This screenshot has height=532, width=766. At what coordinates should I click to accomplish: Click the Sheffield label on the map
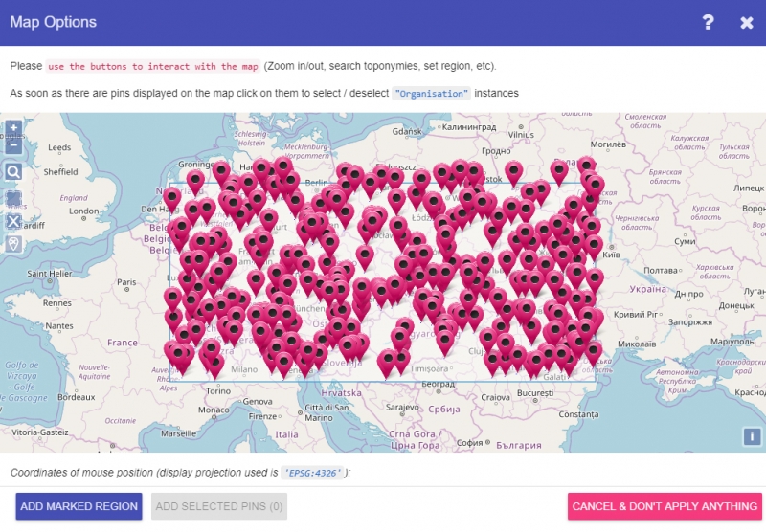point(60,172)
